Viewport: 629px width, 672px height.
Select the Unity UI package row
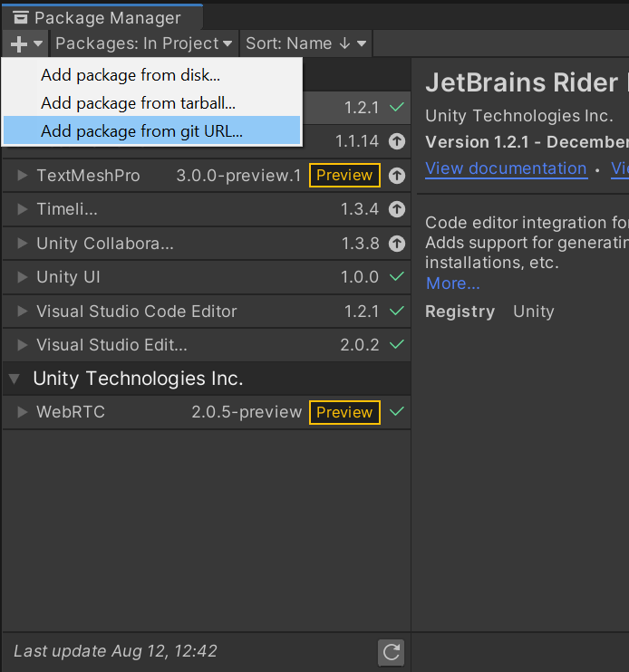click(x=207, y=277)
